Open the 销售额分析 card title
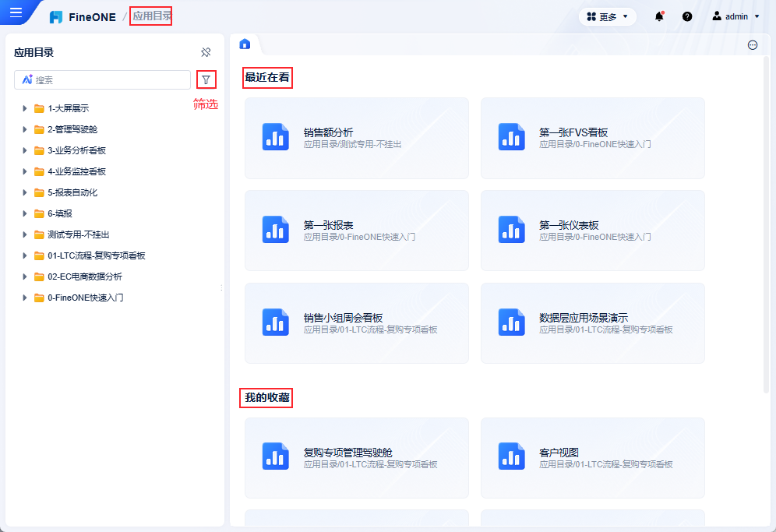Viewport: 776px width, 532px height. tap(328, 132)
